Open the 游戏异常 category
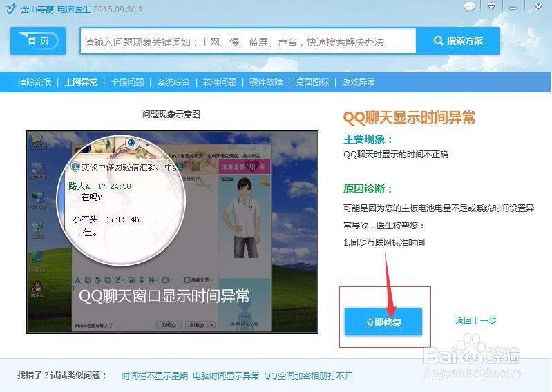 pos(359,82)
